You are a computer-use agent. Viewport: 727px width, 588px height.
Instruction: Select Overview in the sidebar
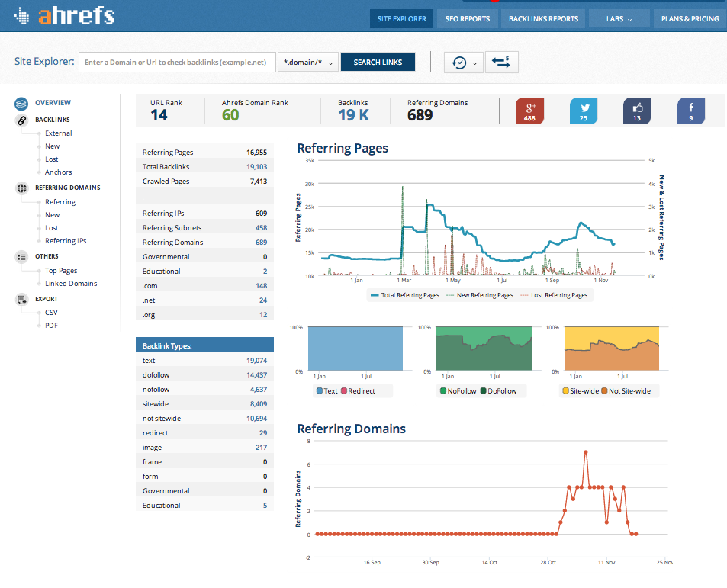tap(53, 103)
